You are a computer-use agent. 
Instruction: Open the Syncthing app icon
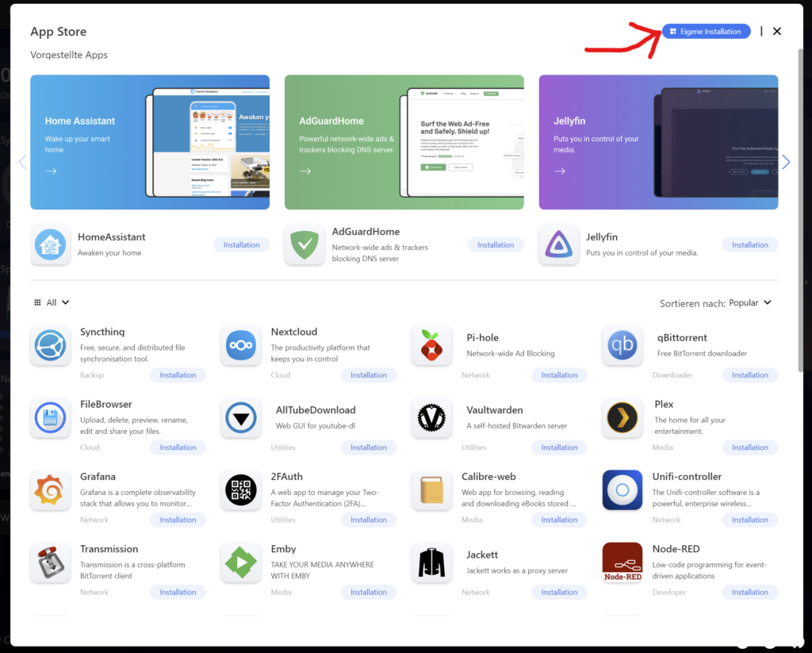coord(50,345)
